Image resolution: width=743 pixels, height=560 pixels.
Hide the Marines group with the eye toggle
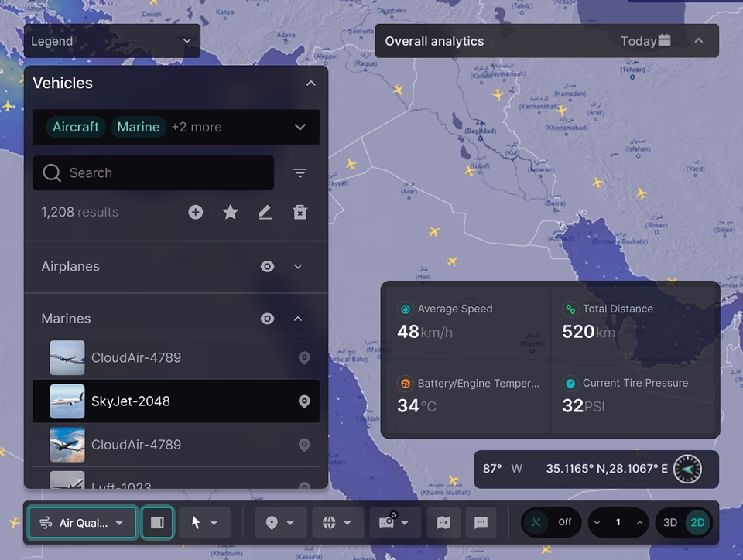267,318
